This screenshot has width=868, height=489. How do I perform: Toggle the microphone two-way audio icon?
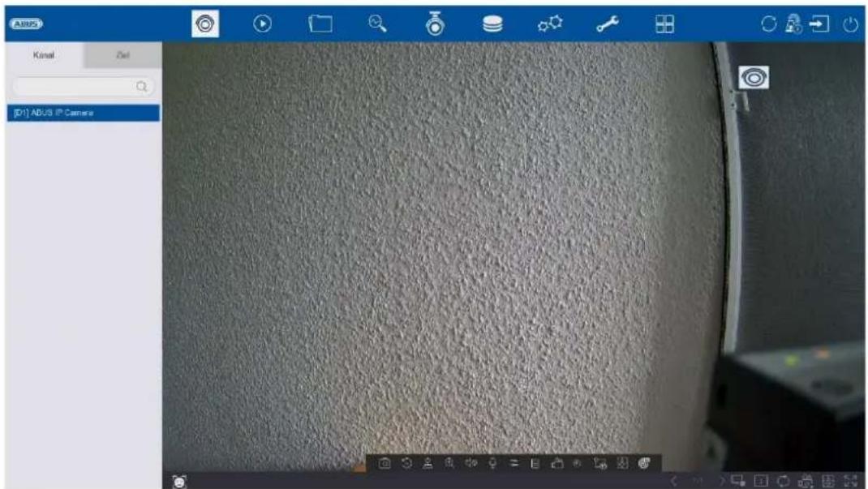point(492,464)
